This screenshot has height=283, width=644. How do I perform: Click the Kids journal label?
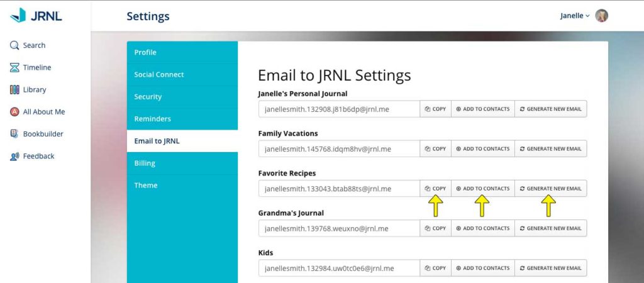(266, 253)
